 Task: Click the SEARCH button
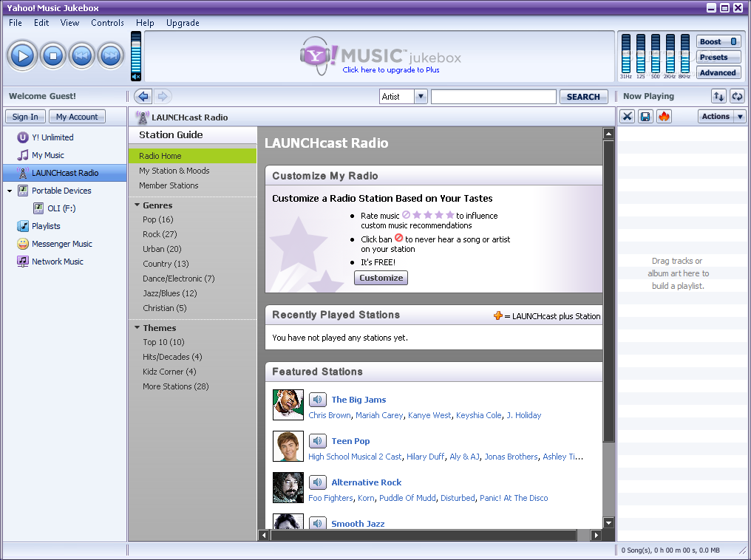tap(583, 97)
